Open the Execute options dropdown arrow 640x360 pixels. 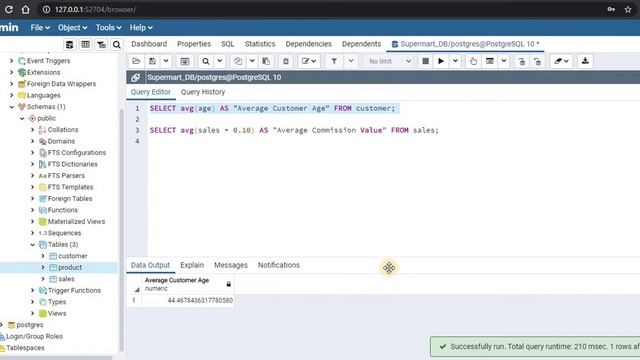tap(455, 61)
